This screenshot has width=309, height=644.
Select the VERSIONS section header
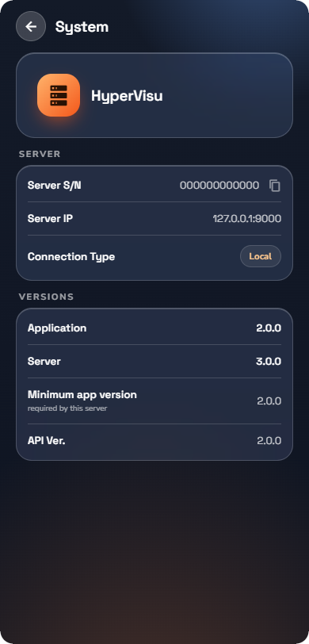click(47, 297)
